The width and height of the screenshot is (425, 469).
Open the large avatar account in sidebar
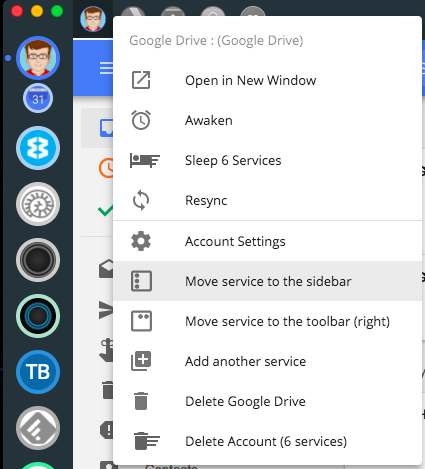38,58
